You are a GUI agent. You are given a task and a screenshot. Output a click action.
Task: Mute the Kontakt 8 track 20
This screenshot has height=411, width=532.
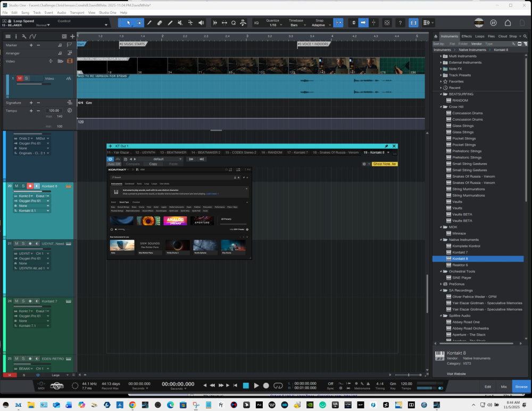(16, 186)
